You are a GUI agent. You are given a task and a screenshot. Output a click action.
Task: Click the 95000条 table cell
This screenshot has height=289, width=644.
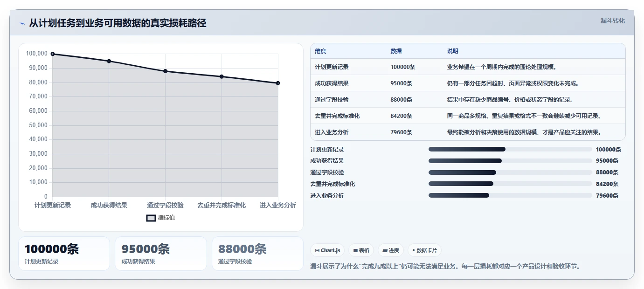click(402, 83)
